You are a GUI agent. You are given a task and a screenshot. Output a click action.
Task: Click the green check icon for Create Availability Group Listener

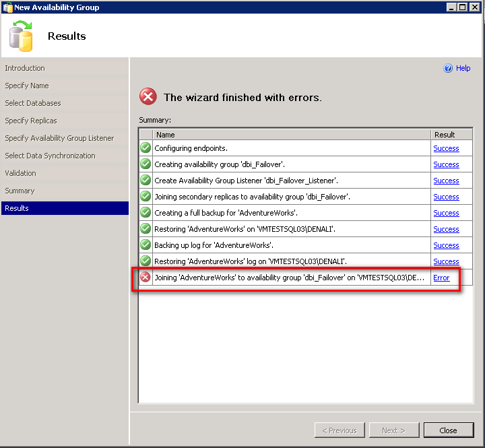click(145, 181)
